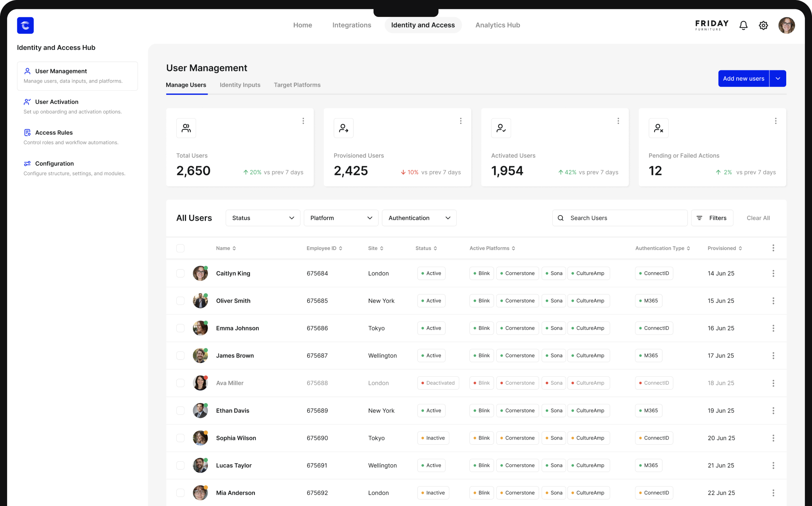Select Identity and Access nav tab
This screenshot has width=812, height=506.
(423, 25)
